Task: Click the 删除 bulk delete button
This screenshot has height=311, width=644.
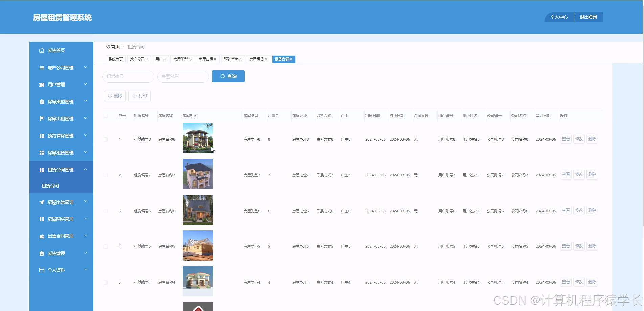Action: tap(115, 96)
